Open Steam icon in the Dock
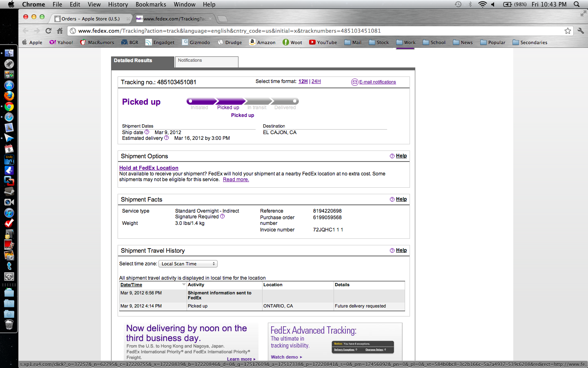Image resolution: width=588 pixels, height=368 pixels. [9, 192]
